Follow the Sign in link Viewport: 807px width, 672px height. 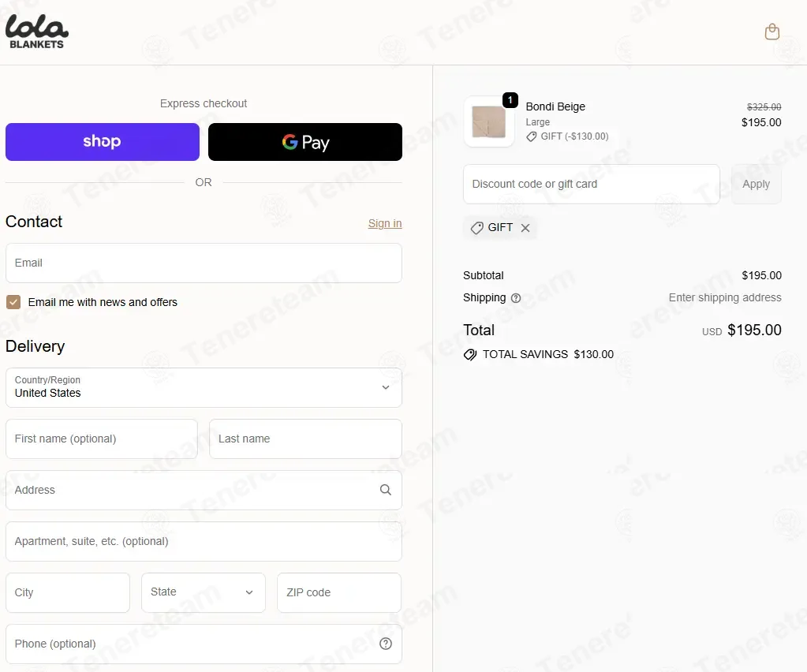point(385,223)
